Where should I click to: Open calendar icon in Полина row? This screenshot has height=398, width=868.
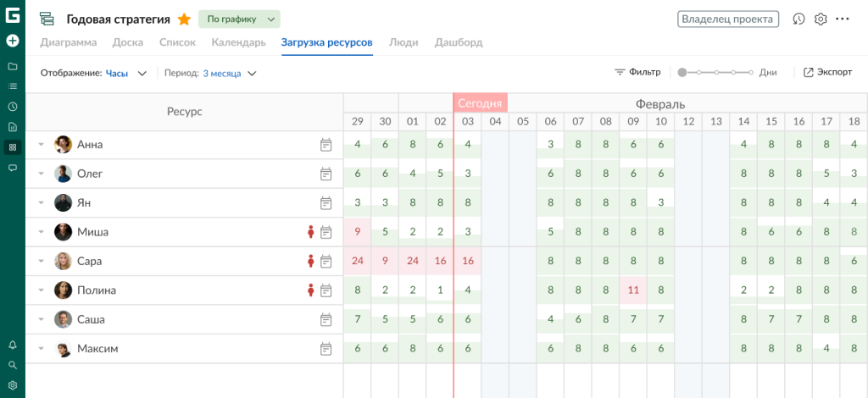point(326,290)
